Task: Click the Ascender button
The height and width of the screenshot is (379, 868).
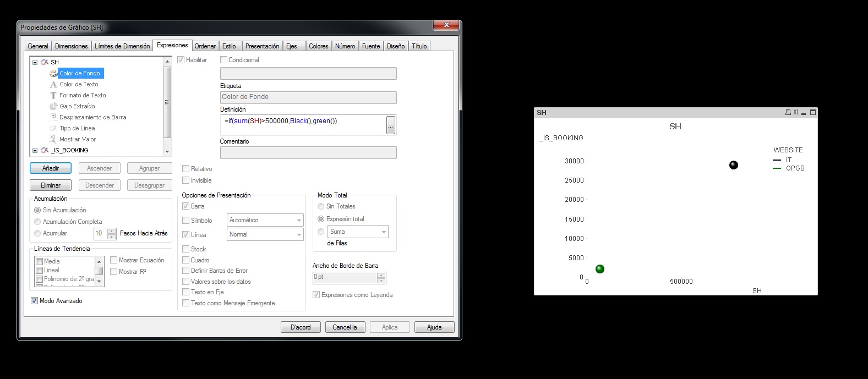Action: [x=99, y=168]
